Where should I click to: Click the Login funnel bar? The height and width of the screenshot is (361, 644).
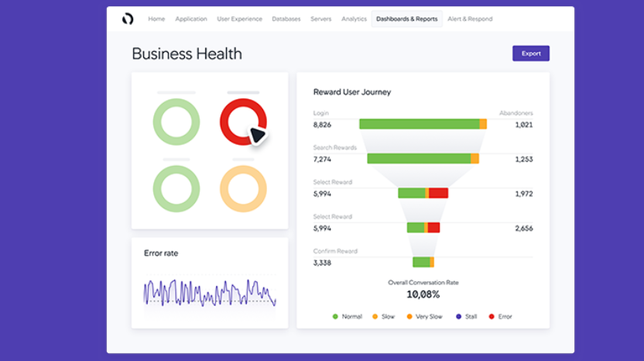click(423, 124)
